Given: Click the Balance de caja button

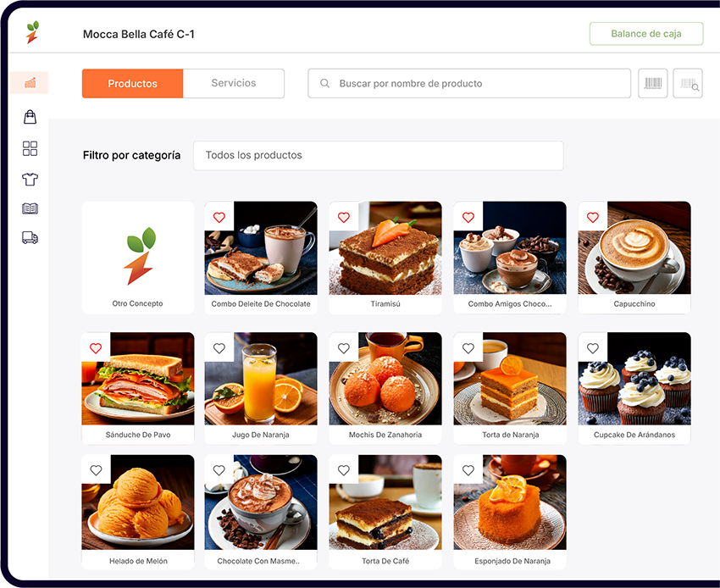Looking at the screenshot, I should pos(646,34).
